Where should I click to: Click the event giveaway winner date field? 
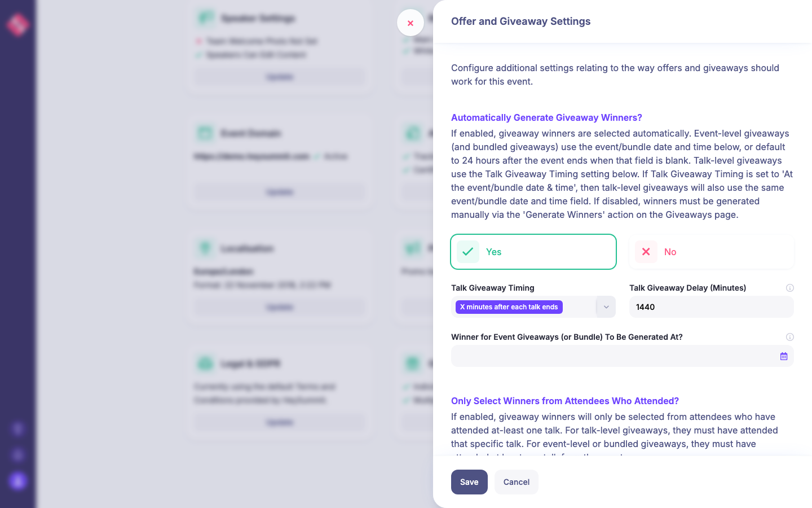(614, 356)
